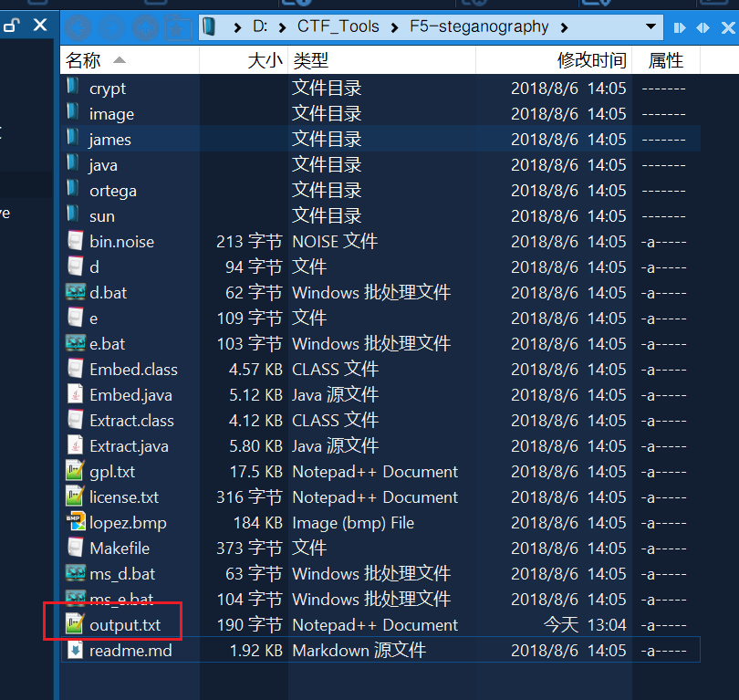739x700 pixels.
Task: Click the crypt folder icon
Action: tap(73, 88)
